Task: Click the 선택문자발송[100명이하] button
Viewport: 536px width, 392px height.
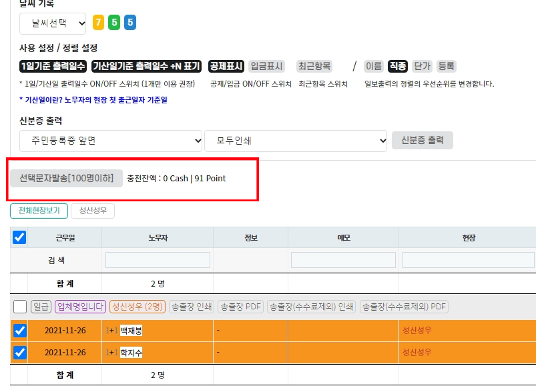Action: pyautogui.click(x=66, y=179)
